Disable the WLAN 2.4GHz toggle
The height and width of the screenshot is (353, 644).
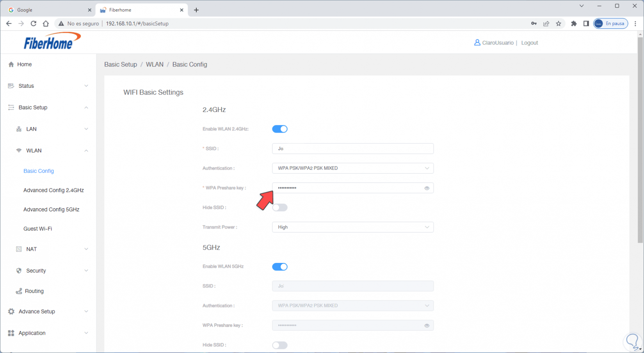click(279, 129)
